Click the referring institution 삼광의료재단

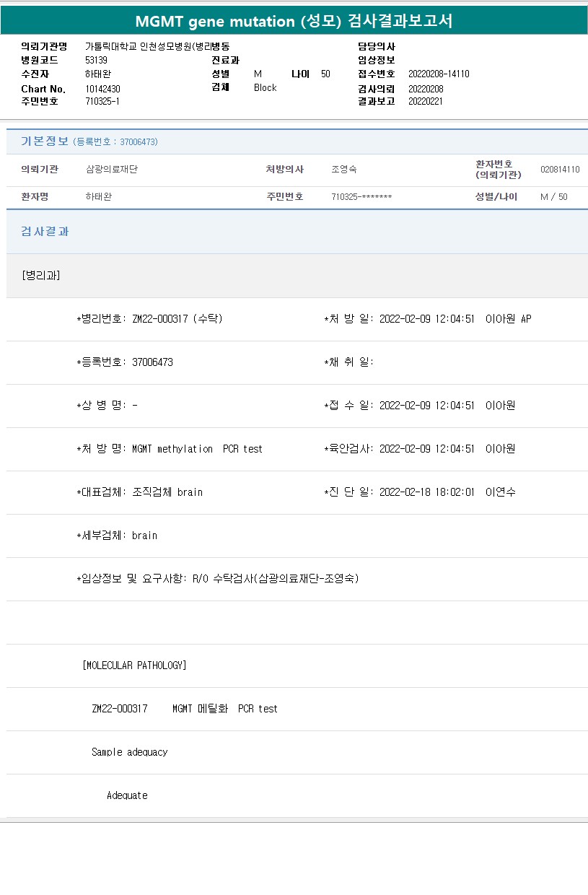pos(111,170)
